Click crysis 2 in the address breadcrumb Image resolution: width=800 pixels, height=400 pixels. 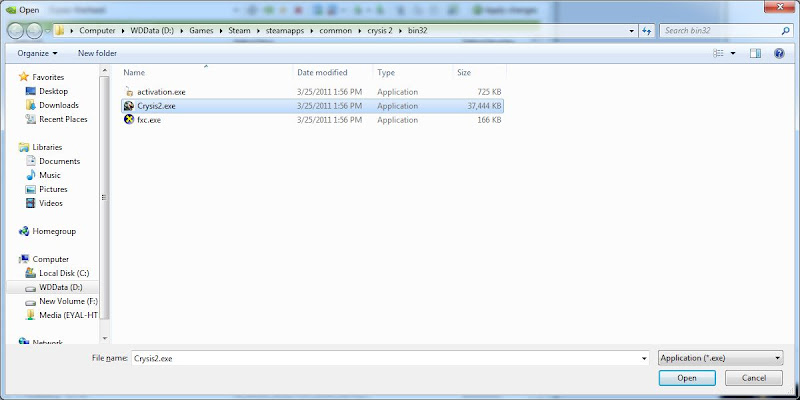380,31
